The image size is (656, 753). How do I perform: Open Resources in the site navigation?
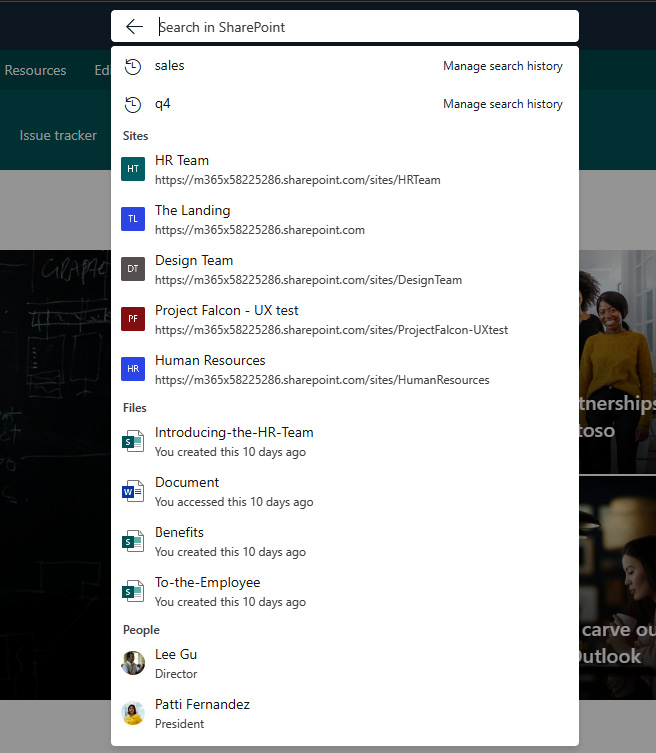tap(36, 70)
